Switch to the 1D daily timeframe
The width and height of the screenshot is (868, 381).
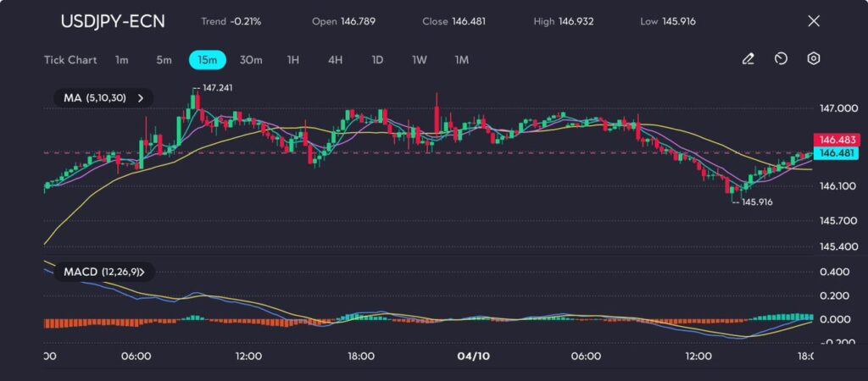coord(377,60)
